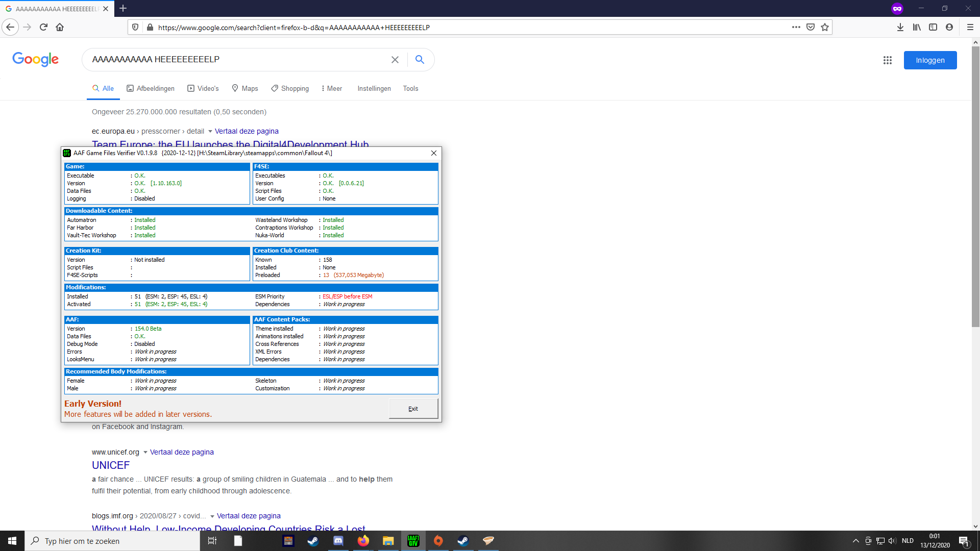Switch to the Afbeeldingen tab
The image size is (980, 551).
[151, 88]
